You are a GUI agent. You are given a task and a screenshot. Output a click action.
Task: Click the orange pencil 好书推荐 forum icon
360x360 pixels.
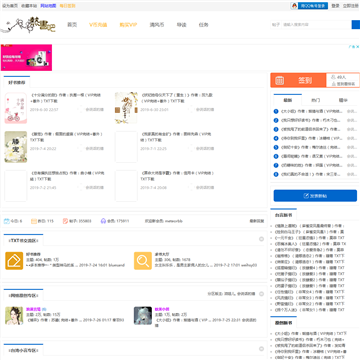coord(14,261)
